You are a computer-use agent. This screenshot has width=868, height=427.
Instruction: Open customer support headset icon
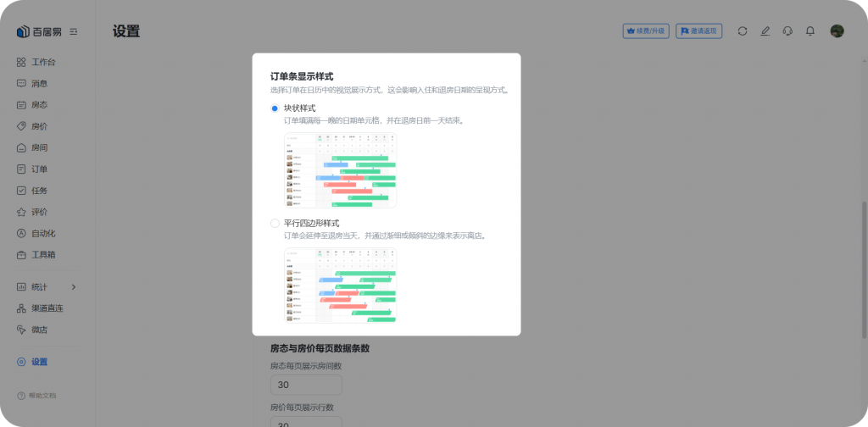coord(787,31)
